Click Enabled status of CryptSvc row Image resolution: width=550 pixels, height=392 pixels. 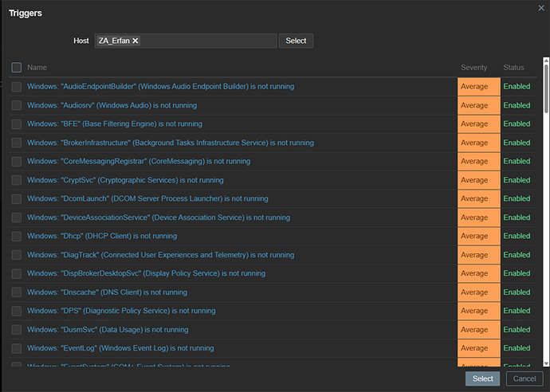[517, 180]
